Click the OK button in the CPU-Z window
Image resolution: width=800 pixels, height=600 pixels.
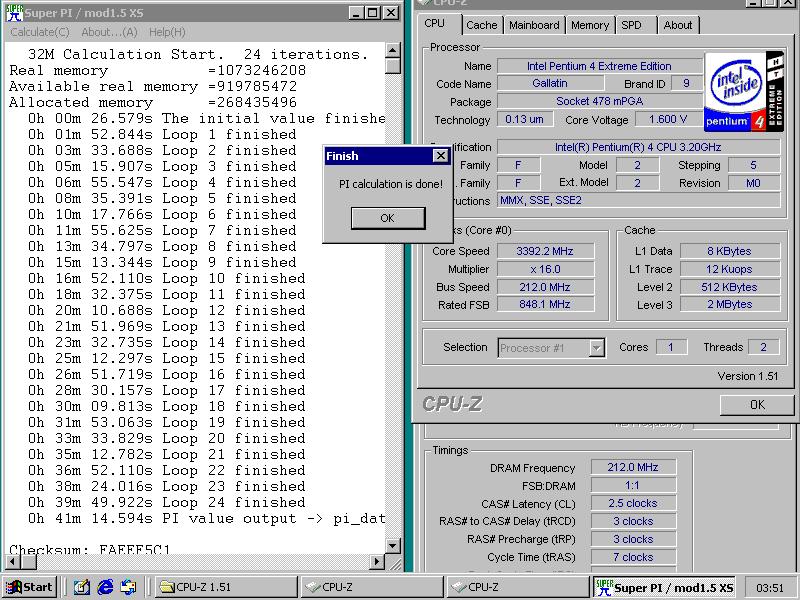pyautogui.click(x=757, y=405)
